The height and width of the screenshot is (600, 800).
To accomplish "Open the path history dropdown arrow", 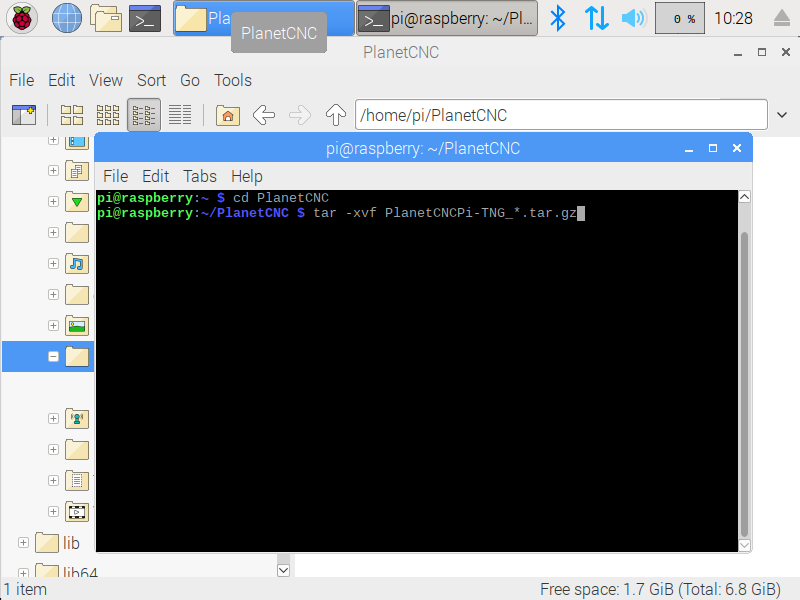I will point(782,115).
